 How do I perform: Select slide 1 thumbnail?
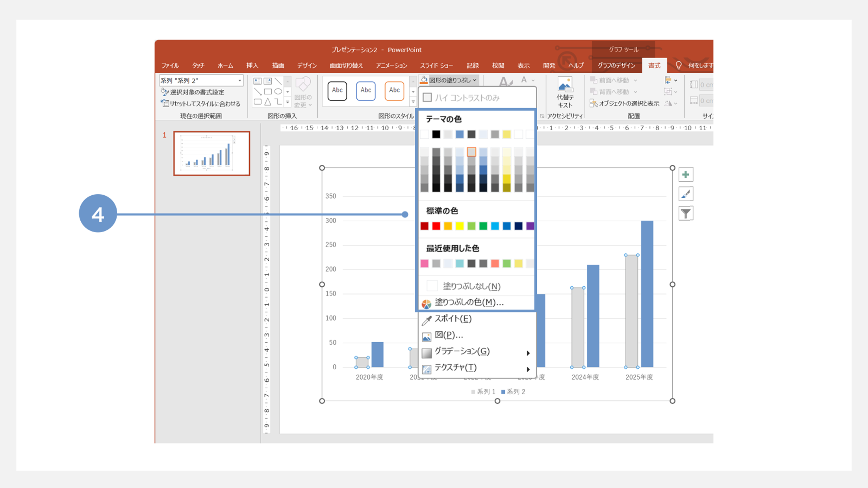click(212, 154)
